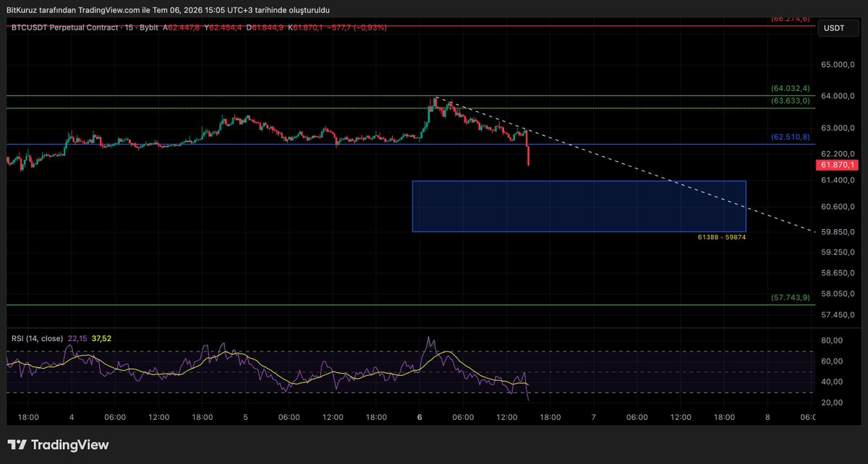Click the RSI axis label 60,00
This screenshot has height=464, width=868.
(833, 361)
